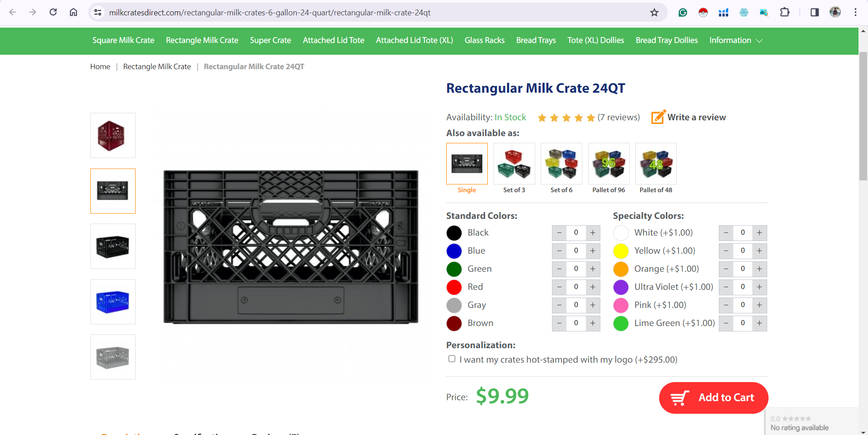The height and width of the screenshot is (435, 868).
Task: View site information icon in address bar
Action: 98,12
